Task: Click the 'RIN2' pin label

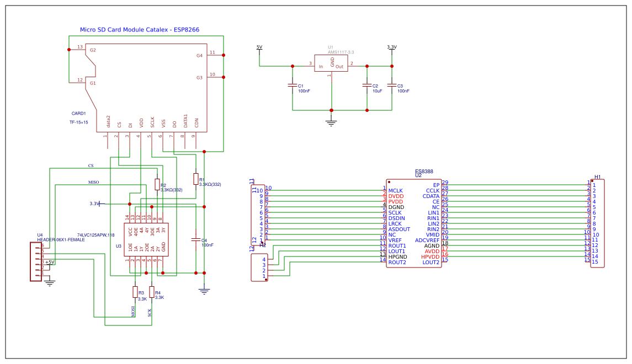Action: [433, 229]
